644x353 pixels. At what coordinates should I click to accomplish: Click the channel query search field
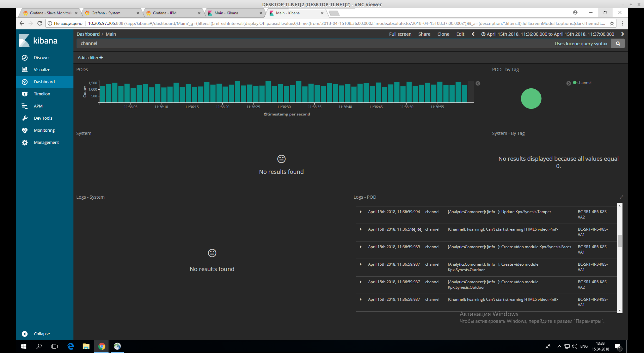coord(344,44)
